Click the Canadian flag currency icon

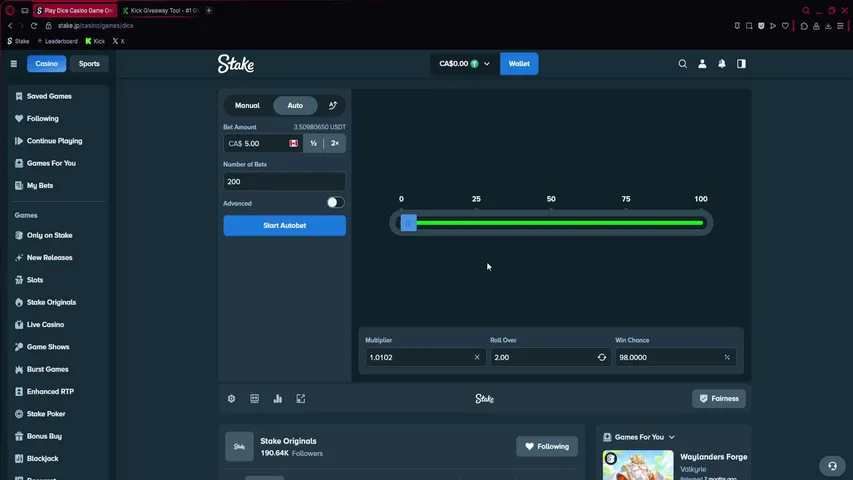[x=294, y=144]
